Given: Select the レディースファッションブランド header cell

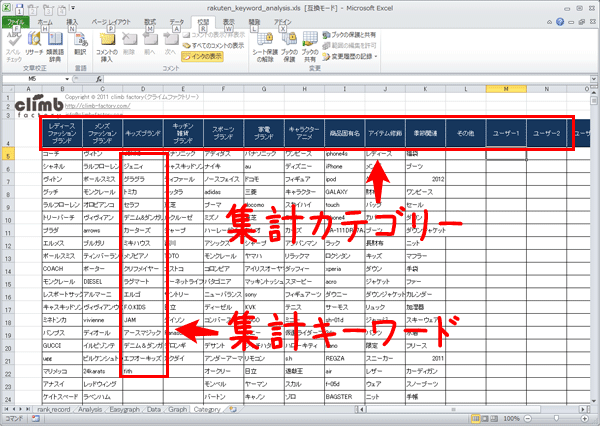Looking at the screenshot, I should [x=62, y=133].
